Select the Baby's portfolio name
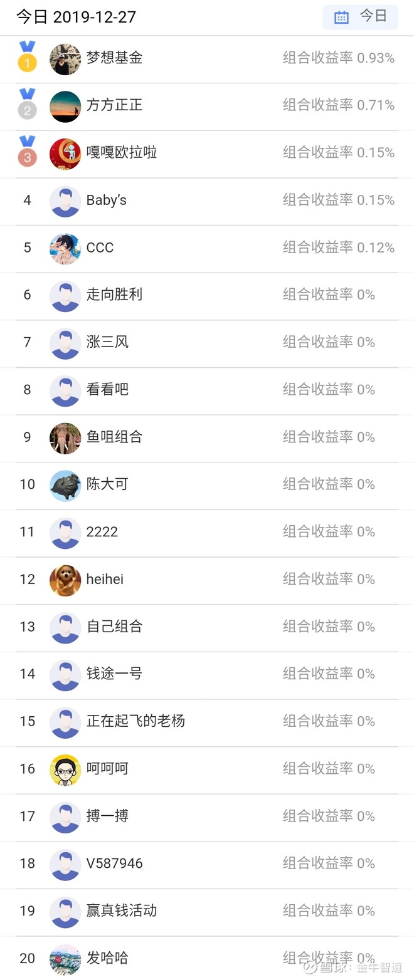Screen dimensions: 414x980 pyautogui.click(x=107, y=201)
